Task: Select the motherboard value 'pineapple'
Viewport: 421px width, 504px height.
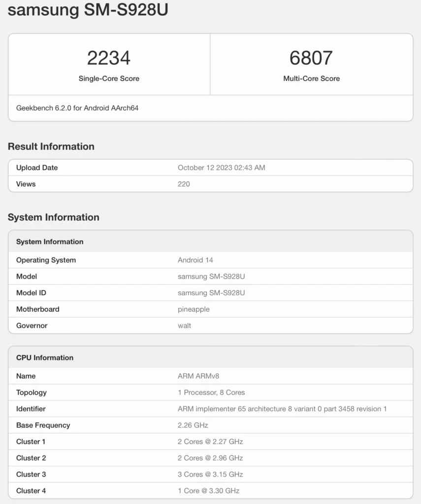Action: coord(194,309)
